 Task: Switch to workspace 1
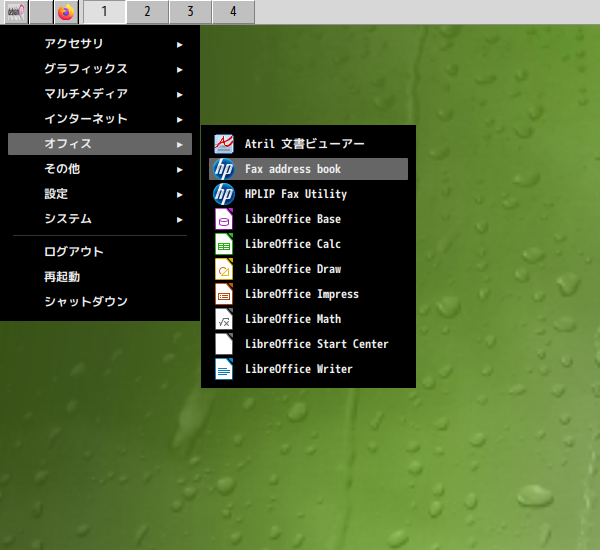coord(104,12)
